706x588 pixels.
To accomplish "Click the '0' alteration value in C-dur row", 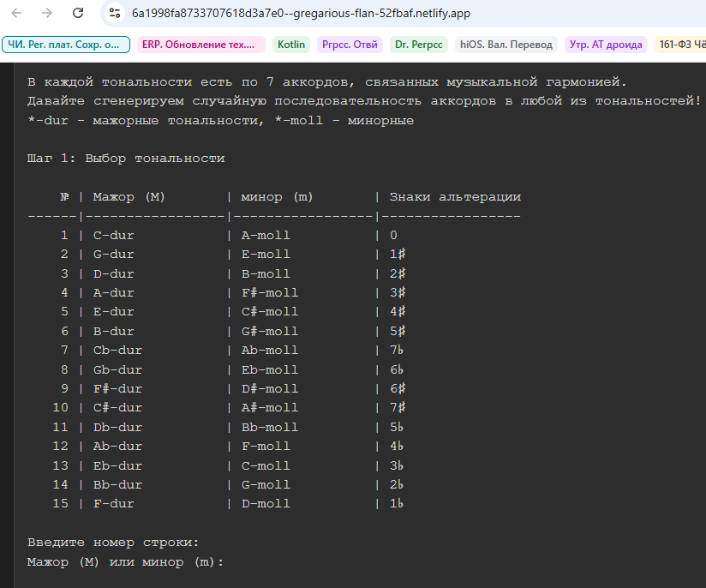I will pos(393,235).
